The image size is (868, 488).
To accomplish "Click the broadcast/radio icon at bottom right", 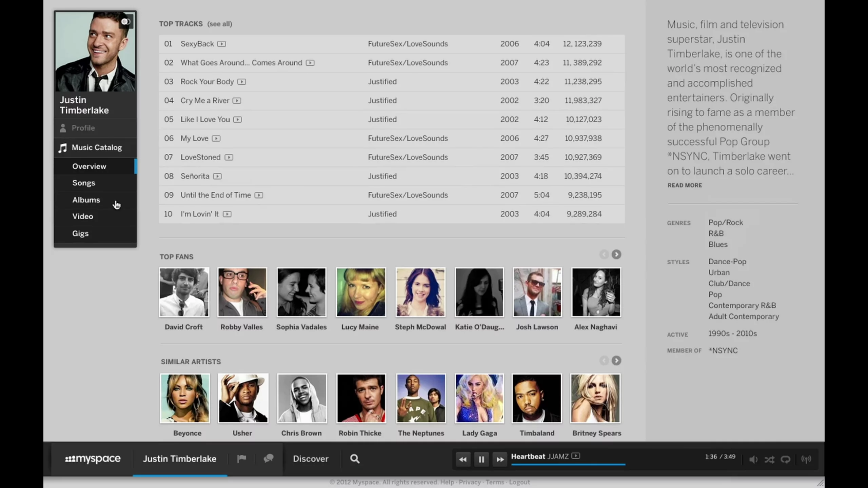I will click(x=806, y=459).
